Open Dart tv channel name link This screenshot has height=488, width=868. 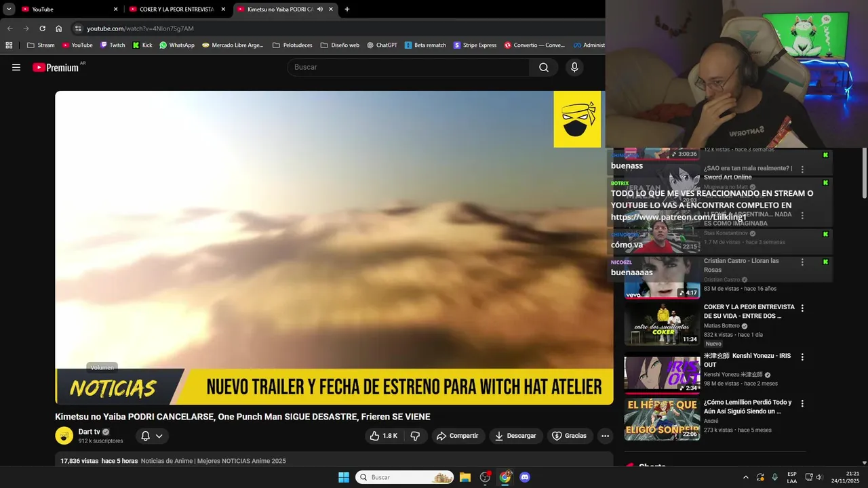(89, 432)
